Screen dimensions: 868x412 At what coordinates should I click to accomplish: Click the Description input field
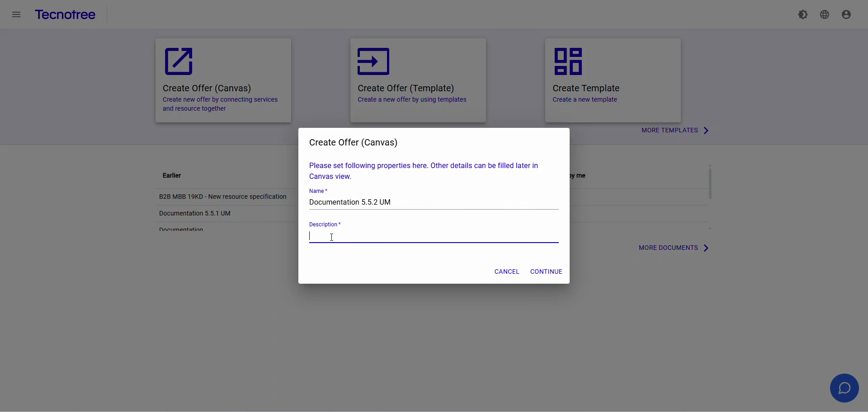(x=434, y=236)
